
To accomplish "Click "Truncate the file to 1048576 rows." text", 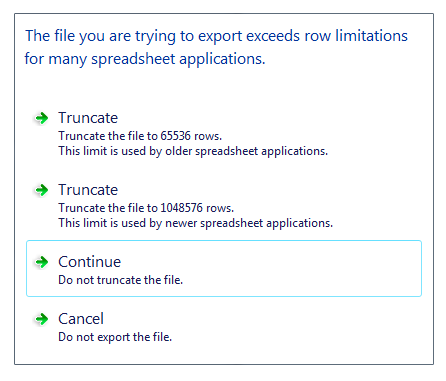I will [x=146, y=208].
